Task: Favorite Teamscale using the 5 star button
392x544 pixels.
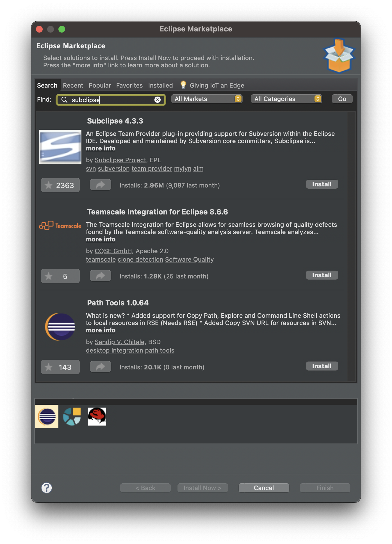Action: tap(60, 276)
